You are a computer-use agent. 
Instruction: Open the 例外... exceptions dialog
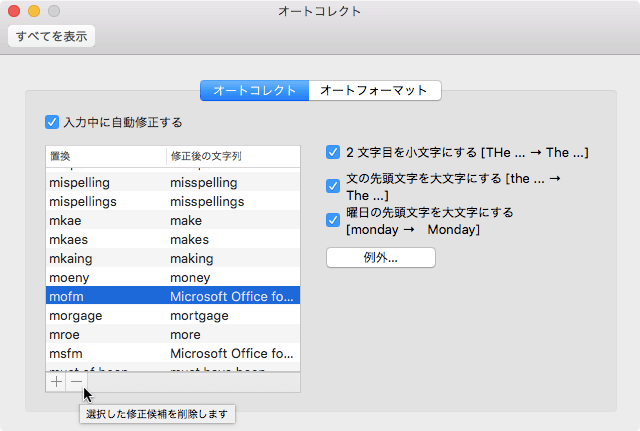[x=381, y=257]
